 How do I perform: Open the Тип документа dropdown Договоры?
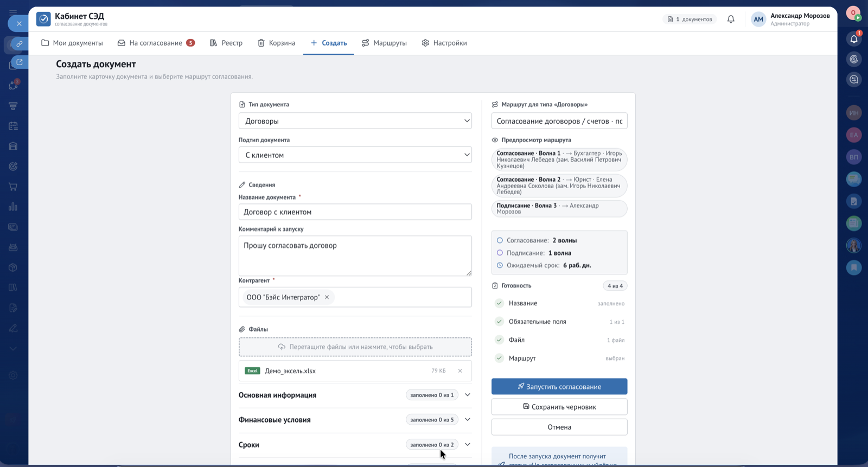tap(355, 121)
